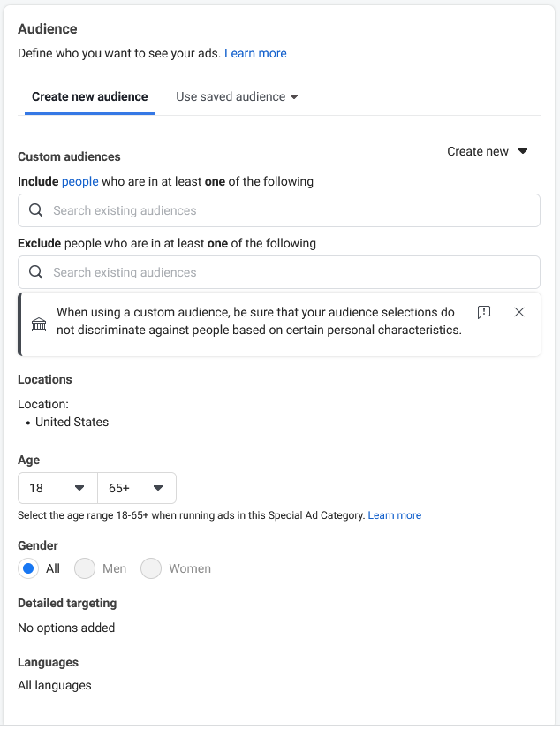Select the Men gender radio button
Image resolution: width=560 pixels, height=731 pixels.
pyautogui.click(x=85, y=568)
